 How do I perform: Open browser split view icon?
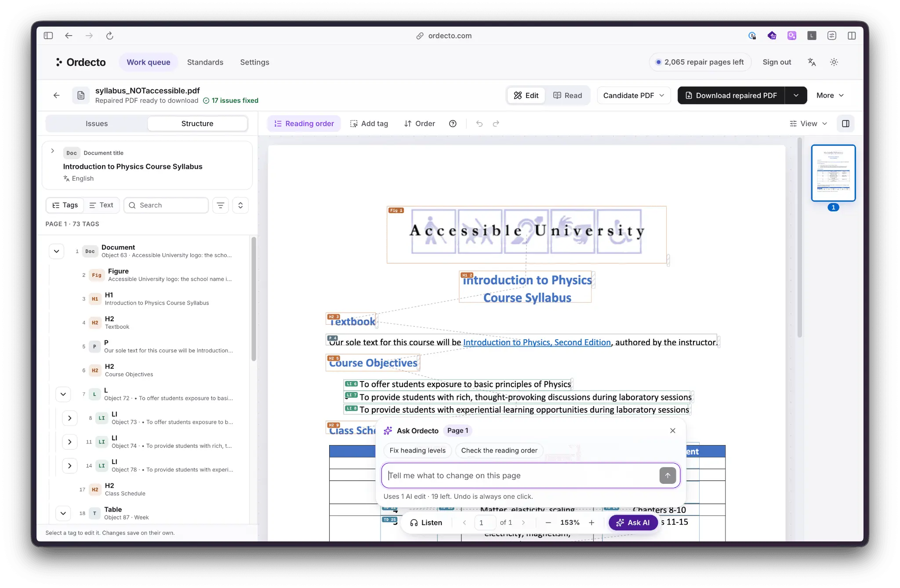click(852, 36)
